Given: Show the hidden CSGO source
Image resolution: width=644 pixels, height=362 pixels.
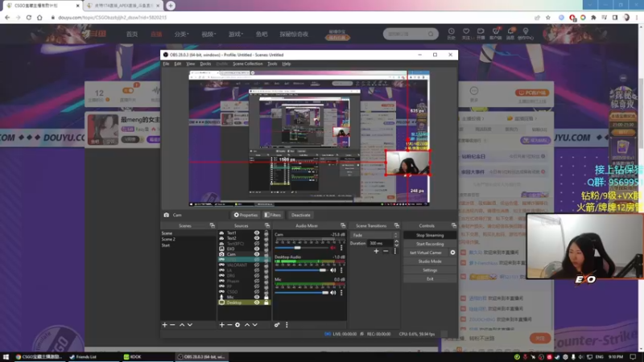Looking at the screenshot, I should 257,292.
